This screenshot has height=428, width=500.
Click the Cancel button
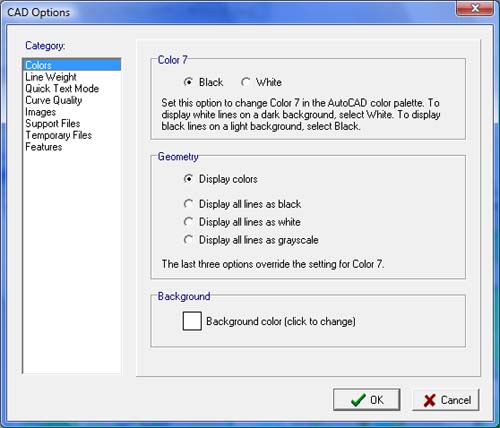(446, 400)
